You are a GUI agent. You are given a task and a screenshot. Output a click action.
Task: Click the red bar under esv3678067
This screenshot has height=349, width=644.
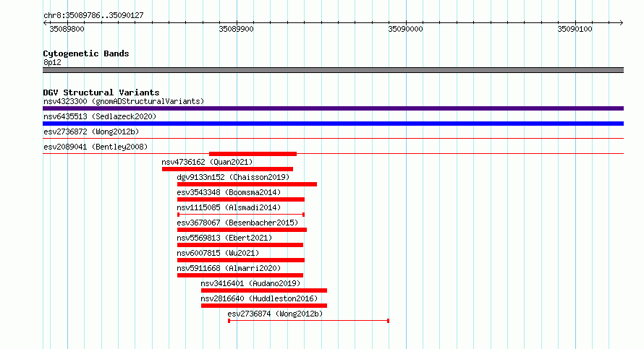coord(242,230)
